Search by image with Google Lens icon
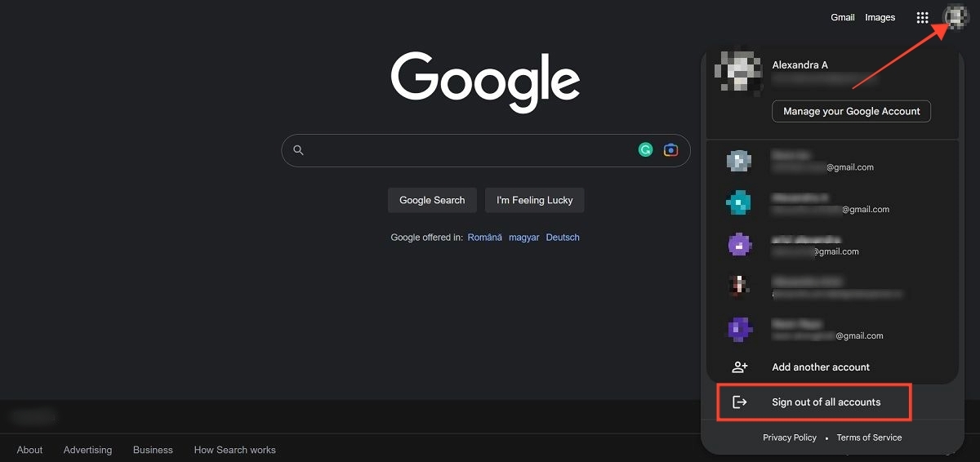The width and height of the screenshot is (980, 462). point(670,150)
